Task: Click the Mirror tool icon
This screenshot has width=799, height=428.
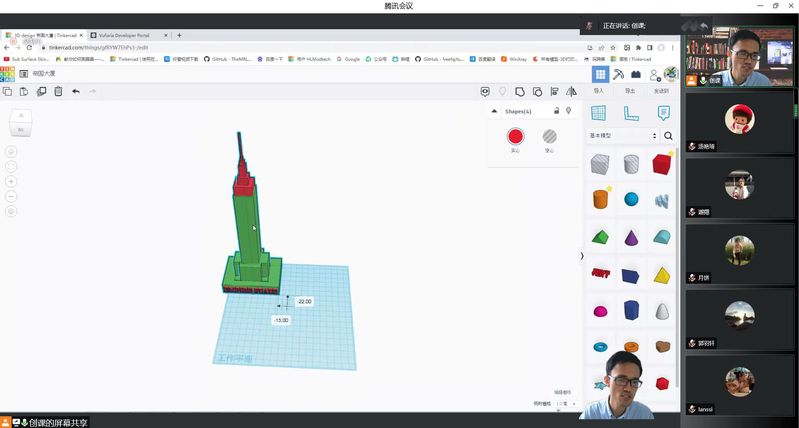Action: point(571,91)
